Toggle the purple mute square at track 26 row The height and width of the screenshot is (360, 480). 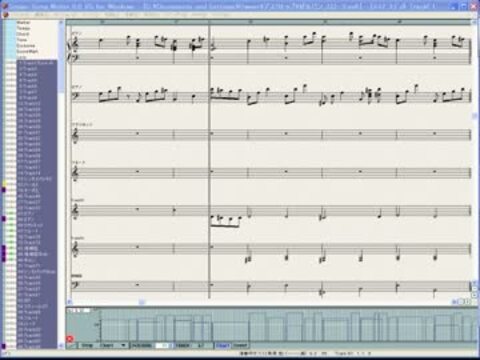(4, 190)
